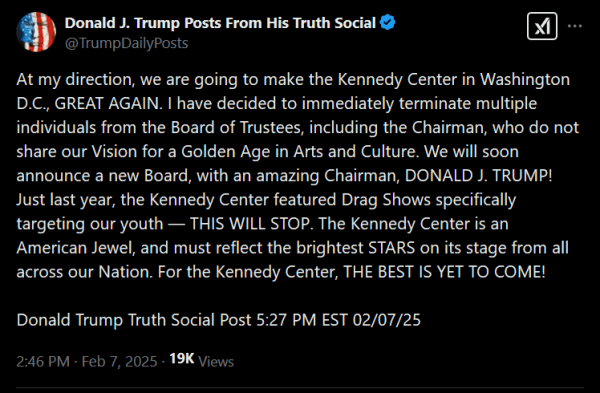600x393 pixels.
Task: Click 'THE BEST IS YET TO COME!' text
Action: 444,272
